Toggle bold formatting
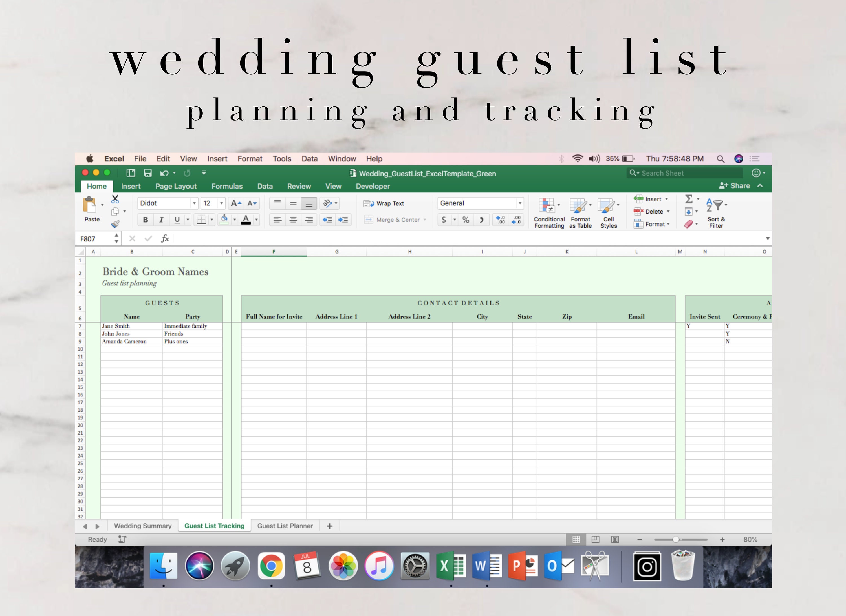Screen dimensions: 846x616 coord(145,220)
